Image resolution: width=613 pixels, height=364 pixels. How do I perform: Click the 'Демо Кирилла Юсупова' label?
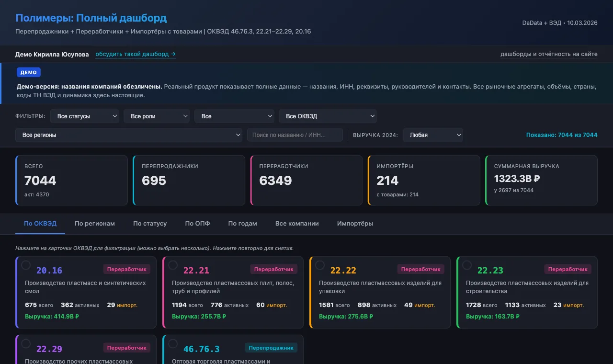pos(52,55)
